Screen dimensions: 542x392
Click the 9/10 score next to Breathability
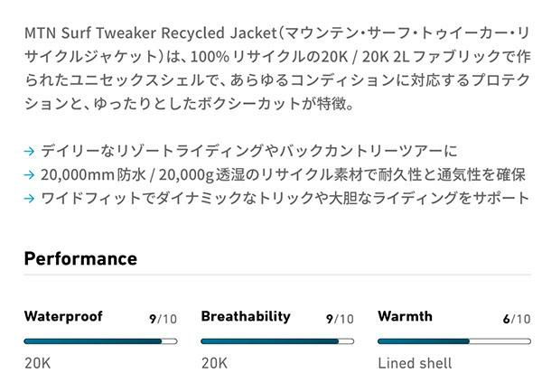coord(340,319)
